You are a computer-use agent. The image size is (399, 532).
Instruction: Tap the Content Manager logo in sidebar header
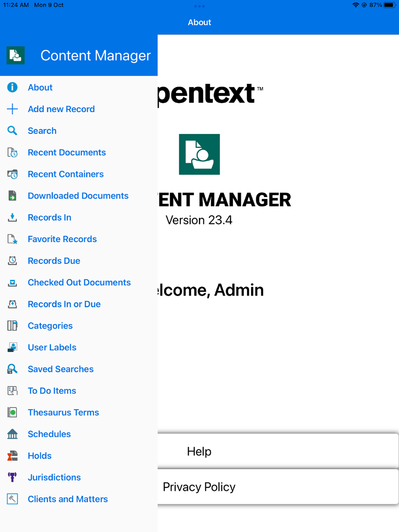(16, 55)
